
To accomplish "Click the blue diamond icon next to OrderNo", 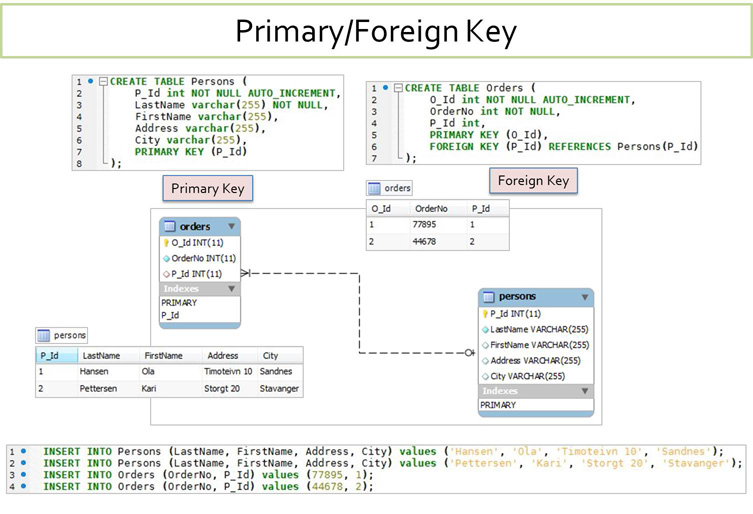I will pyautogui.click(x=166, y=258).
